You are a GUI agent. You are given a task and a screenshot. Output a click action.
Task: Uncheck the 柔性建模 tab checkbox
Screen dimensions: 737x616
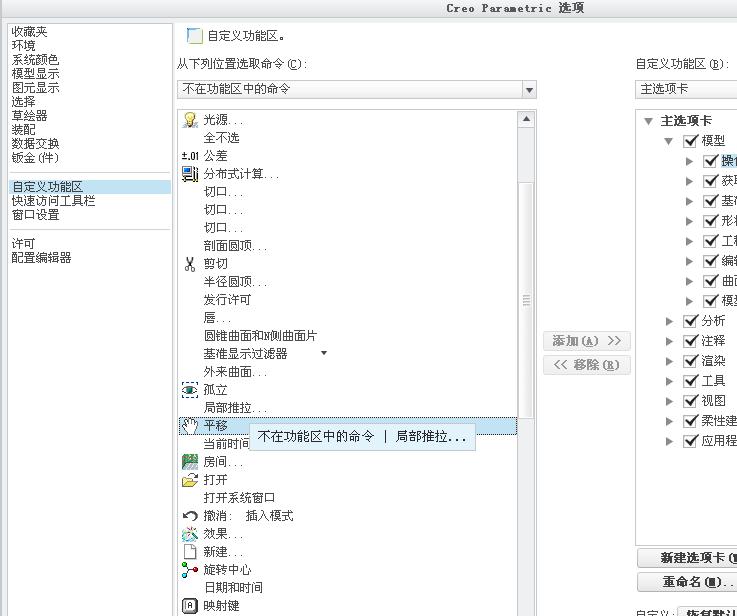[690, 421]
